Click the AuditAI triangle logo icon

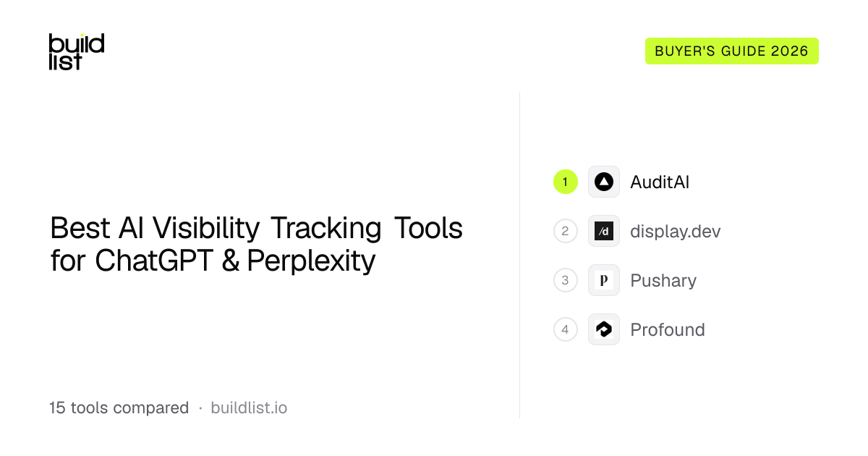(x=604, y=182)
